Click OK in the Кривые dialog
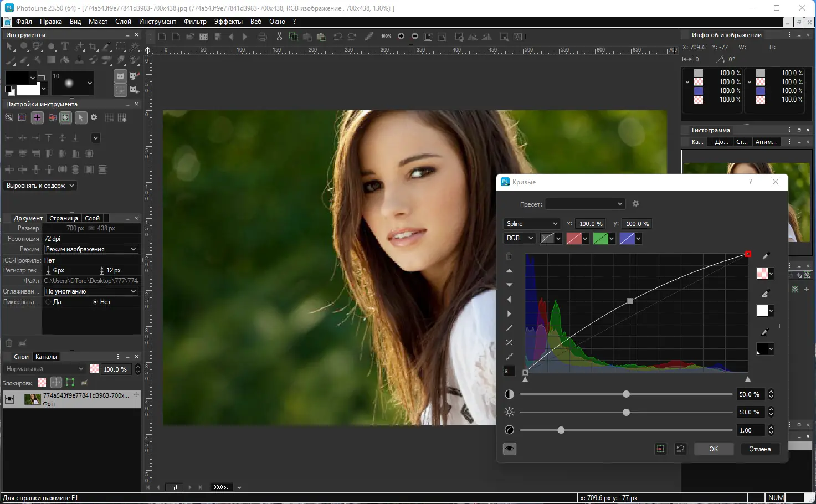Screen dimensions: 816x504 (713, 449)
